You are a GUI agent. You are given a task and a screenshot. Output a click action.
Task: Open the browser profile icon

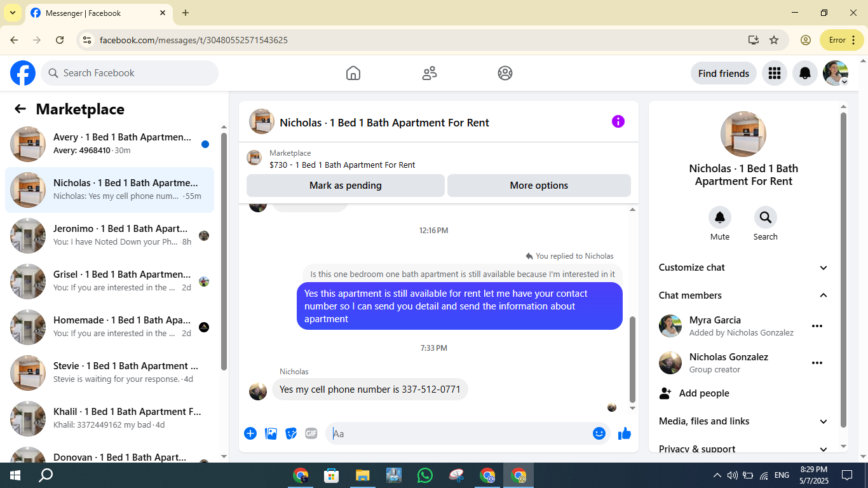[x=806, y=40]
